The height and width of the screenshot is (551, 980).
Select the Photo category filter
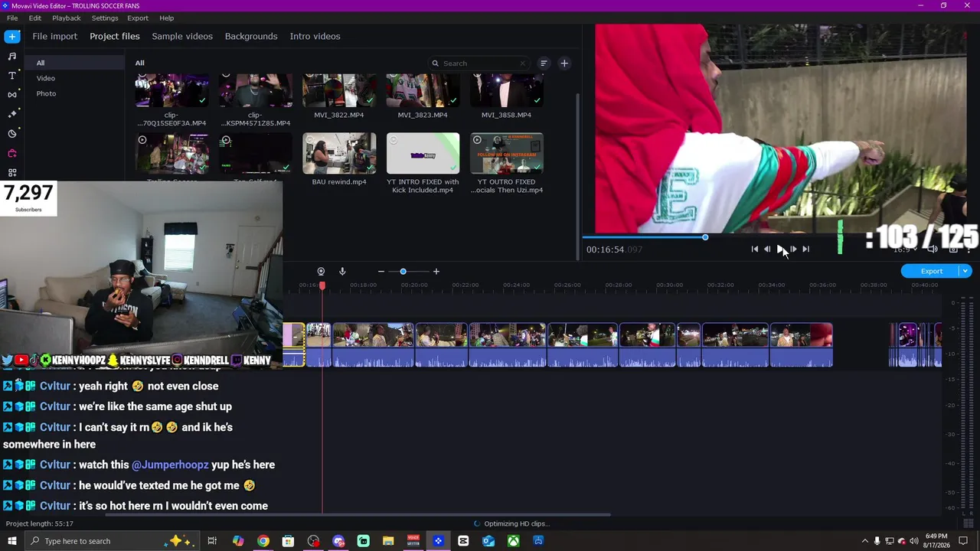tap(46, 93)
